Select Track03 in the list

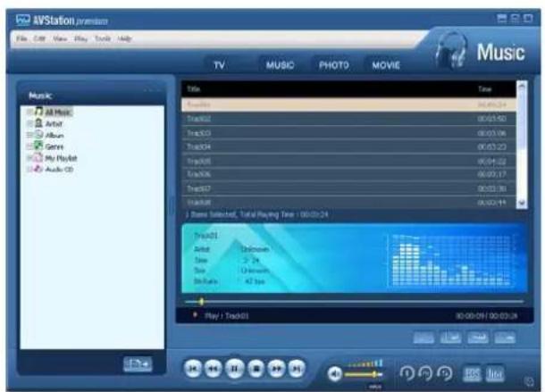pos(348,133)
